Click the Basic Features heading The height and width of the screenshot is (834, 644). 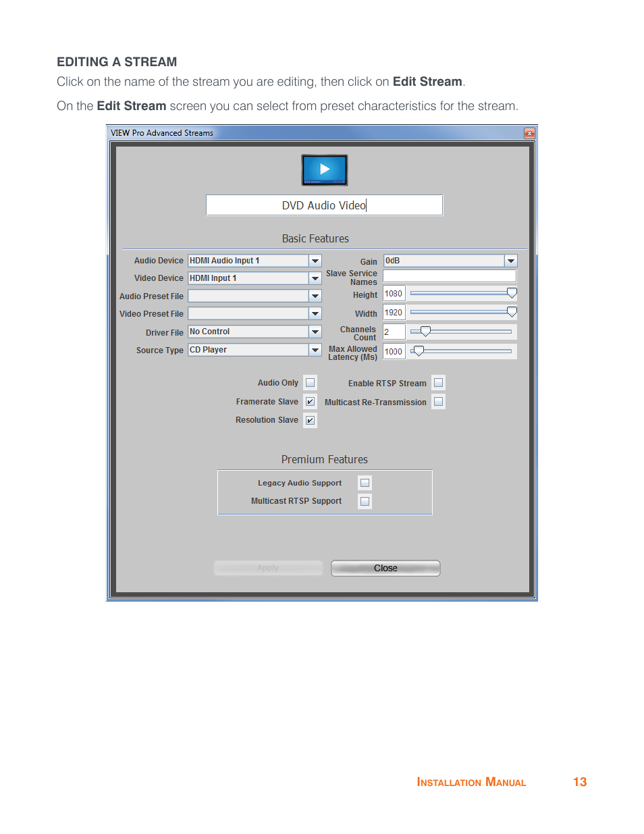[x=315, y=239]
